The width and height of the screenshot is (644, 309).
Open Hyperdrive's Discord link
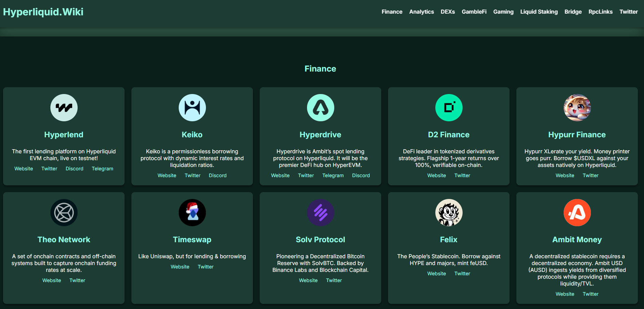pos(361,175)
